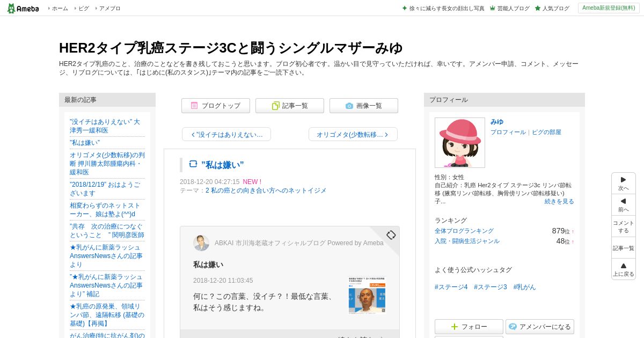Open ピグの部屋 link
This screenshot has width=644, height=338.
546,132
